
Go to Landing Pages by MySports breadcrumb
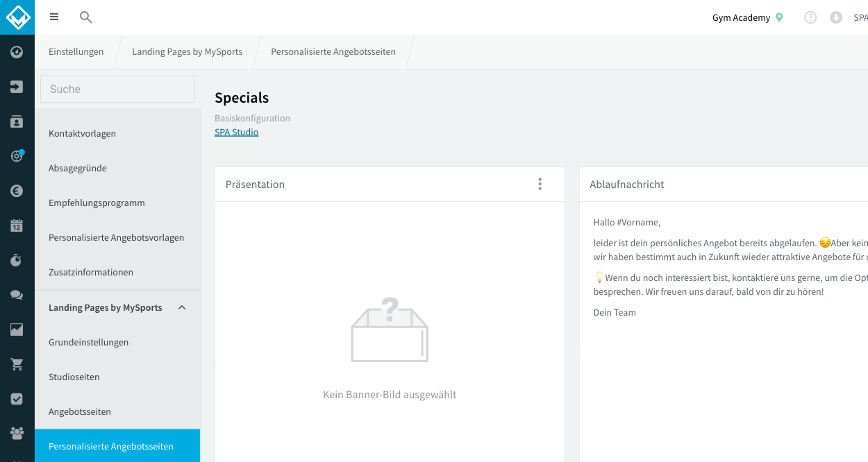(x=187, y=51)
